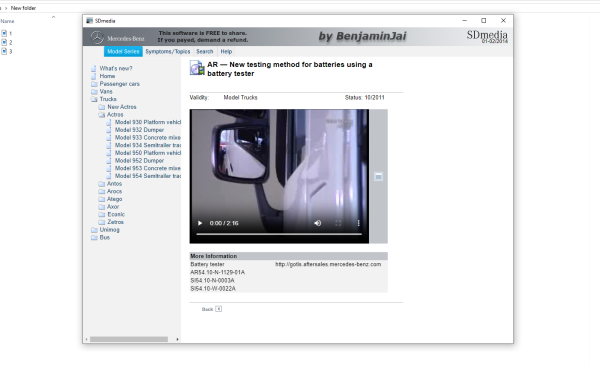Viewport: 600px width, 366px height.
Task: Open the Econic folder
Action: [116, 214]
